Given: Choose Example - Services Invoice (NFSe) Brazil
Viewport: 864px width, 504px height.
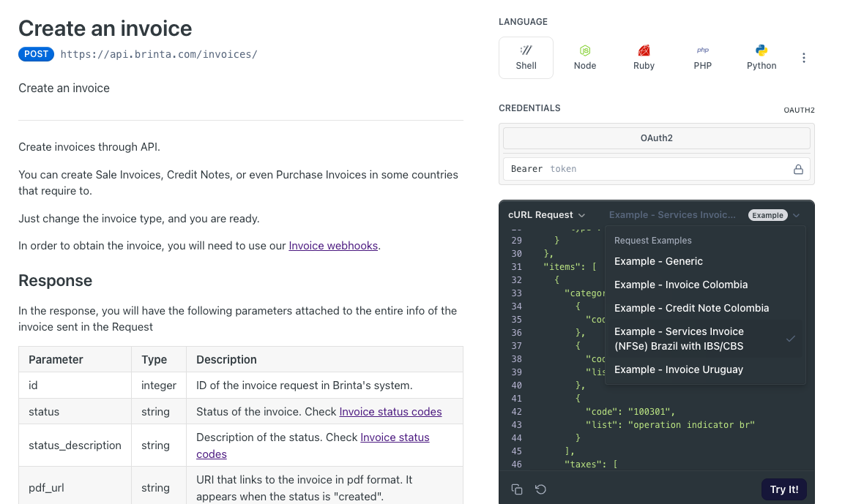Looking at the screenshot, I should pos(705,339).
